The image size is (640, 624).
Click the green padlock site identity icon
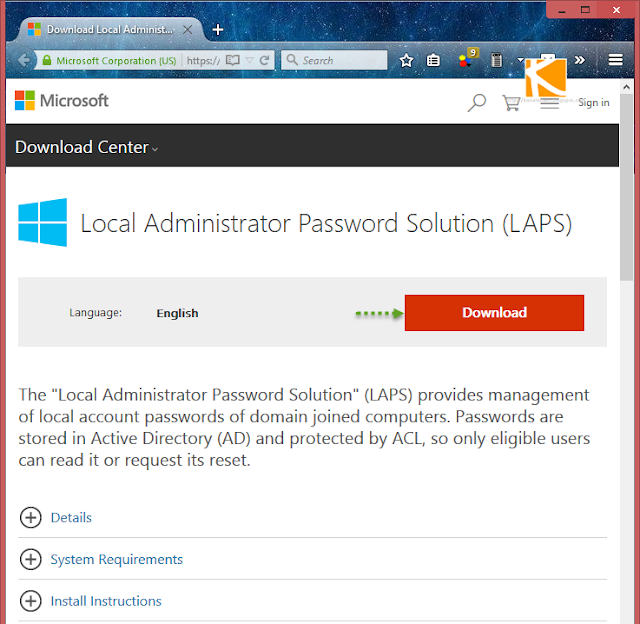click(47, 60)
